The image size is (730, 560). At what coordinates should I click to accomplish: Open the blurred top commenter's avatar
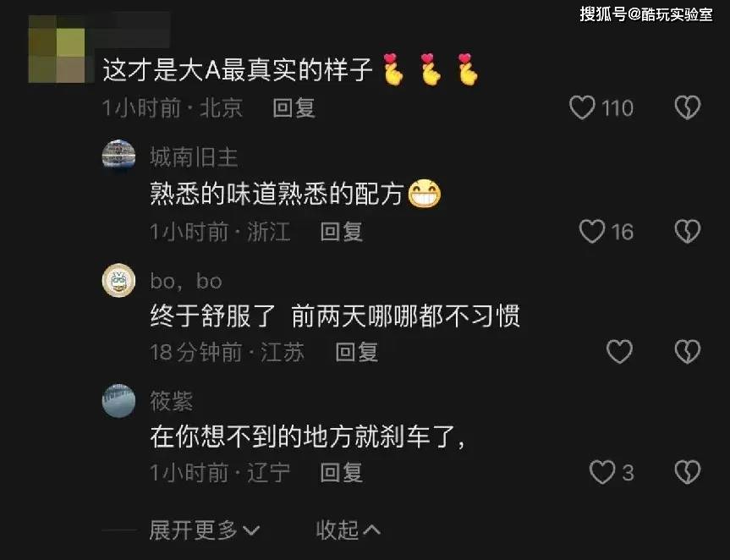pyautogui.click(x=57, y=49)
